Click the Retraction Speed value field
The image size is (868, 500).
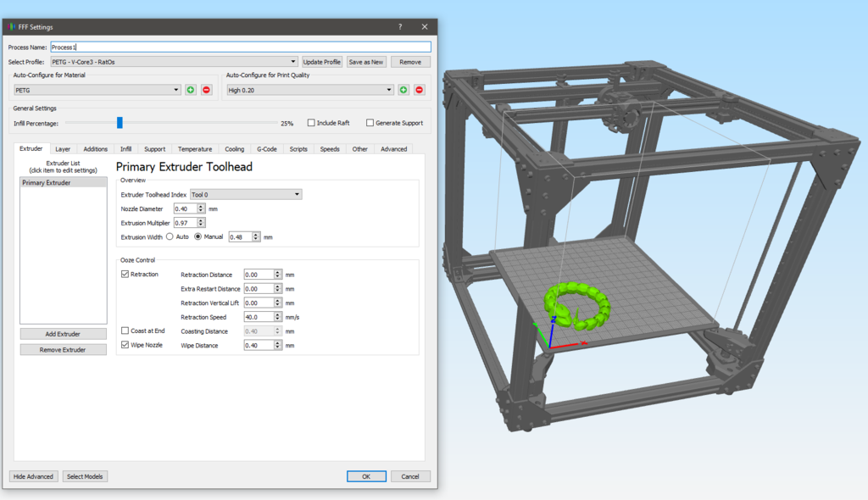[259, 317]
